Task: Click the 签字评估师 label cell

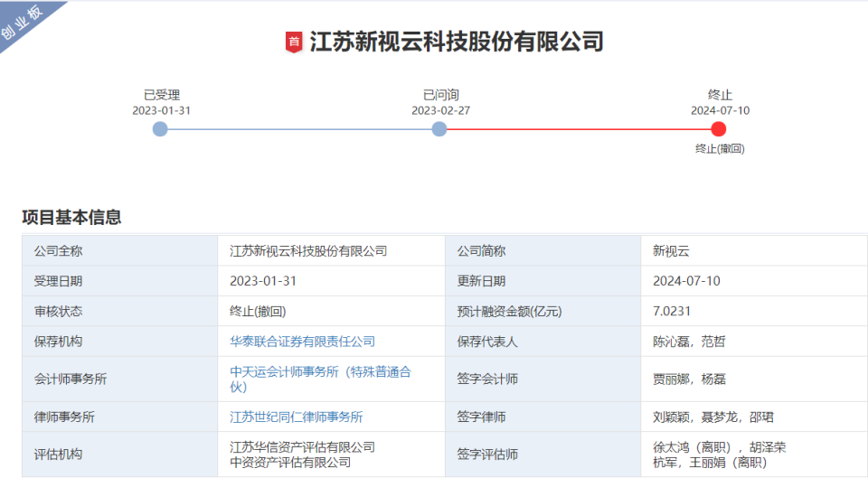Action: click(543, 455)
